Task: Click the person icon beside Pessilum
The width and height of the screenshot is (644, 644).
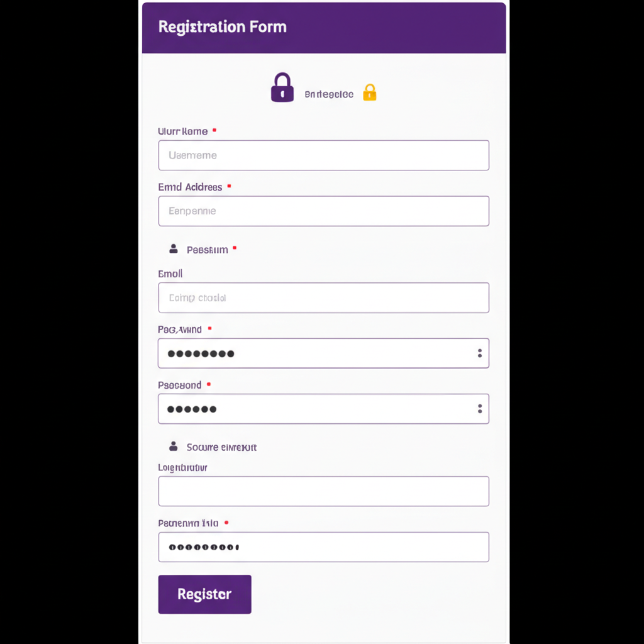Action: point(174,249)
